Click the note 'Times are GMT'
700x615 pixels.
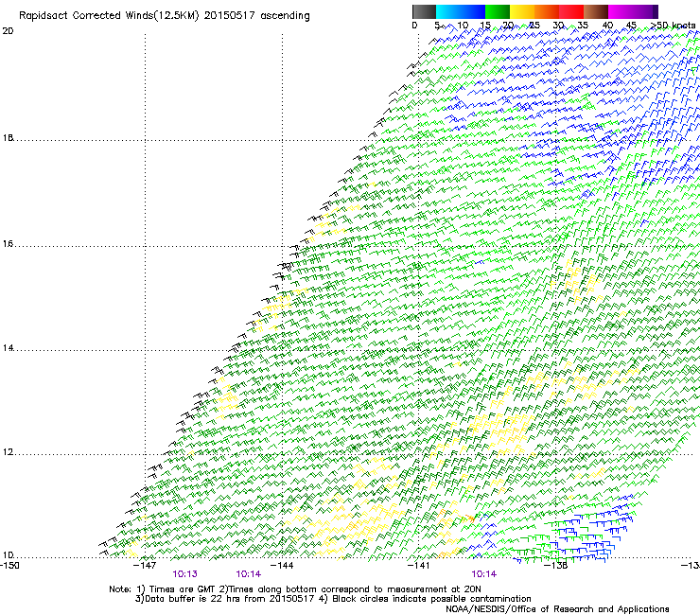[183, 589]
